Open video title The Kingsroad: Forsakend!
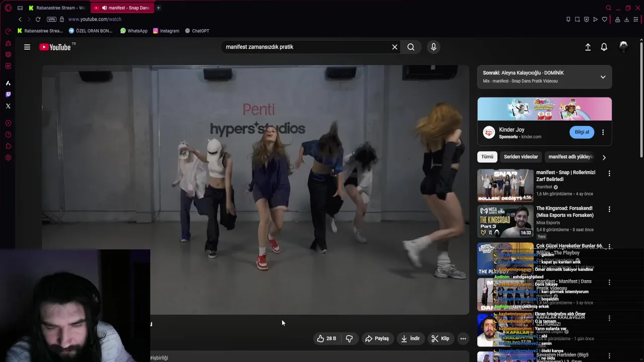This screenshot has width=644, height=362. pos(565,212)
